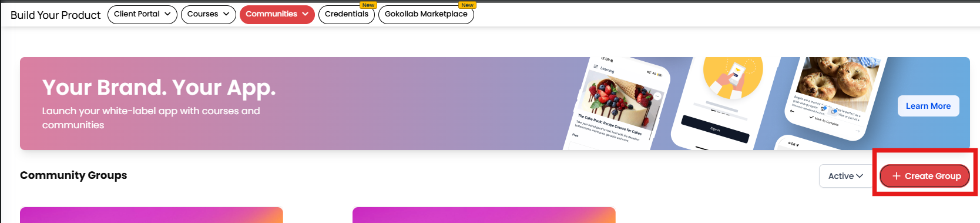
Task: Click the launch white-label app subtitle text
Action: [x=151, y=118]
